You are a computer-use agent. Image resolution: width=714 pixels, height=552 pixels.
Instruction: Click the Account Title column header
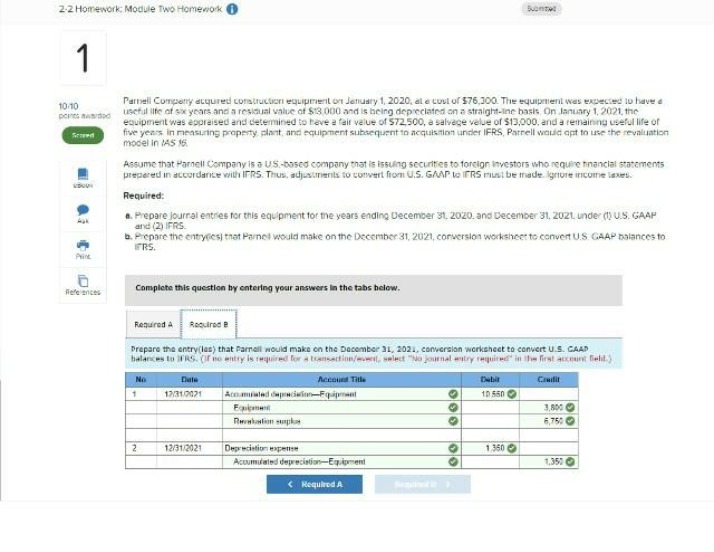click(342, 379)
